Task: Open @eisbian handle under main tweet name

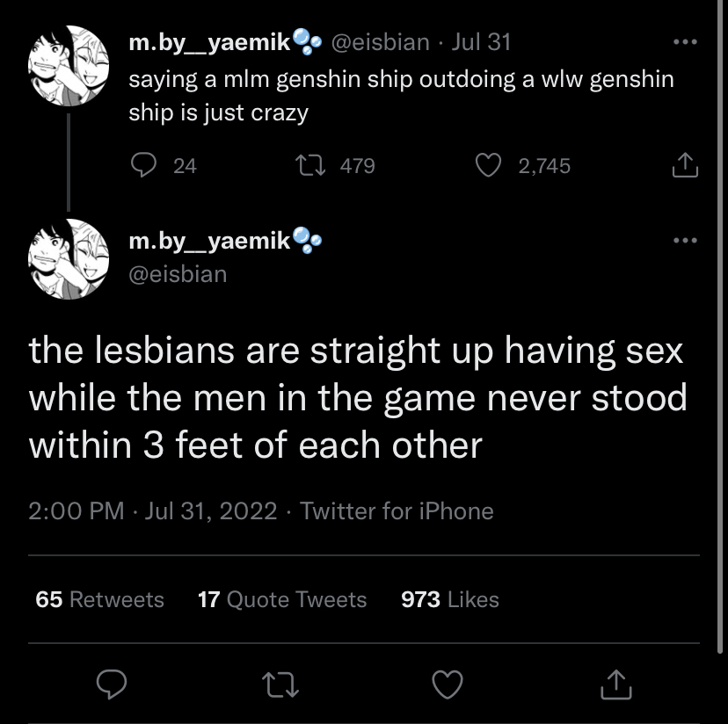Action: point(178,274)
